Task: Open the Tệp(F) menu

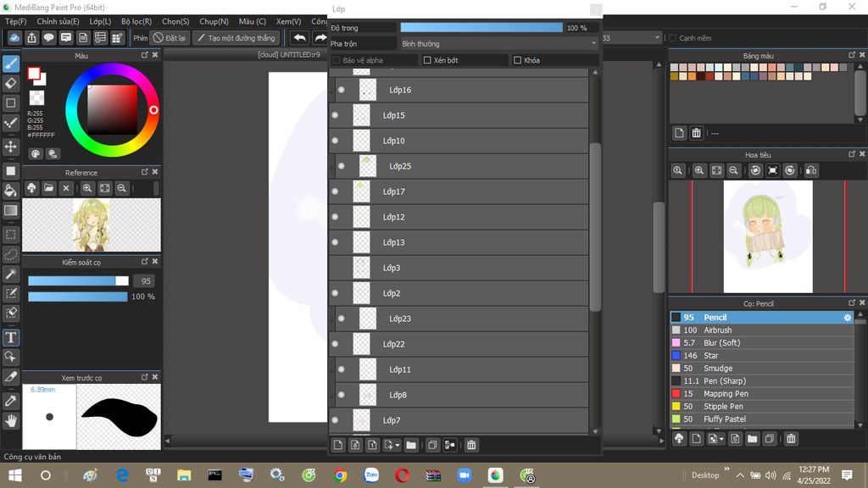Action: coord(15,21)
